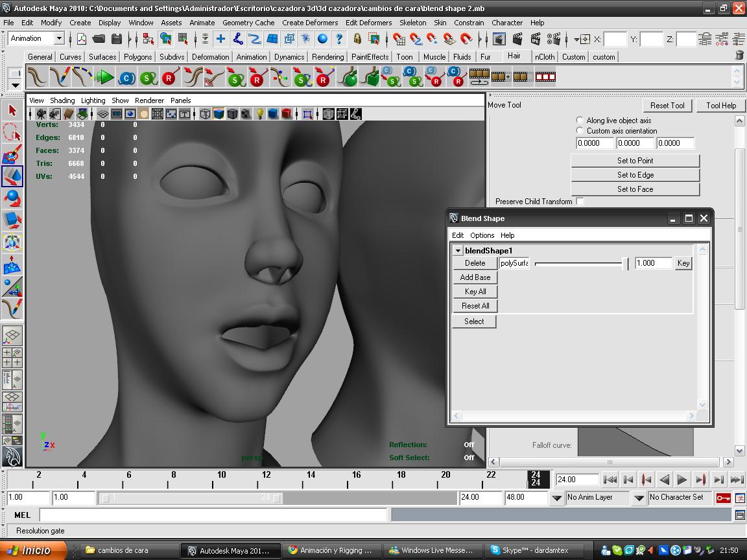
Task: Enable Preserve Child Transform checkbox
Action: (x=580, y=202)
